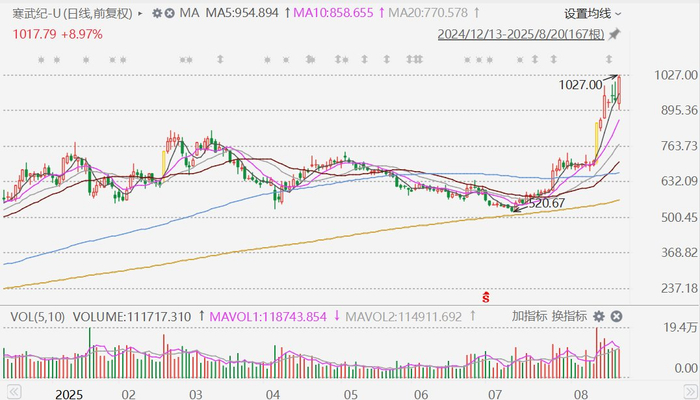Image resolution: width=700 pixels, height=400 pixels.
Task: Jump to earliest data with left double-arrow
Action: pyautogui.click(x=13, y=392)
